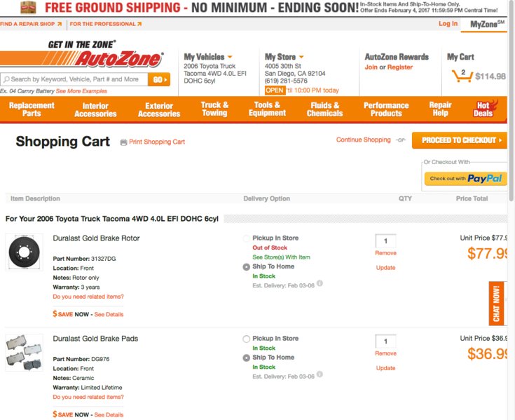Click Join AutoZone Rewards link
This screenshot has height=420, width=515.
[371, 67]
